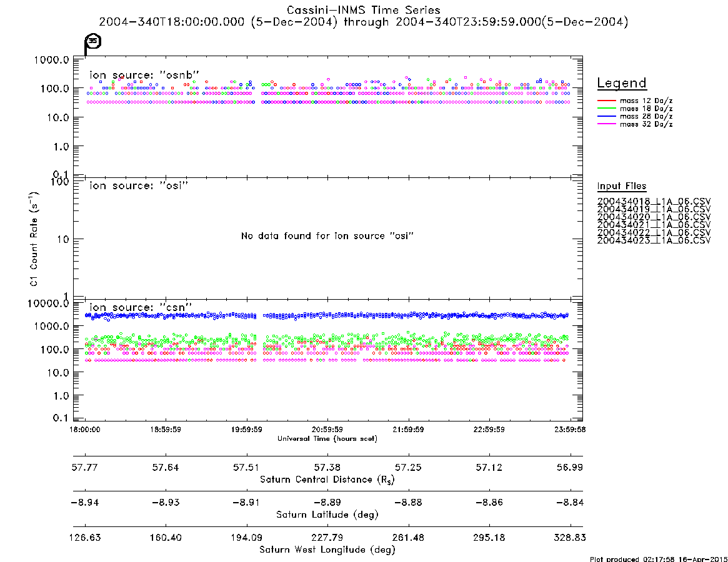Click the 'ion source: "csn"' panel label
This screenshot has width=728, height=562.
tap(141, 307)
